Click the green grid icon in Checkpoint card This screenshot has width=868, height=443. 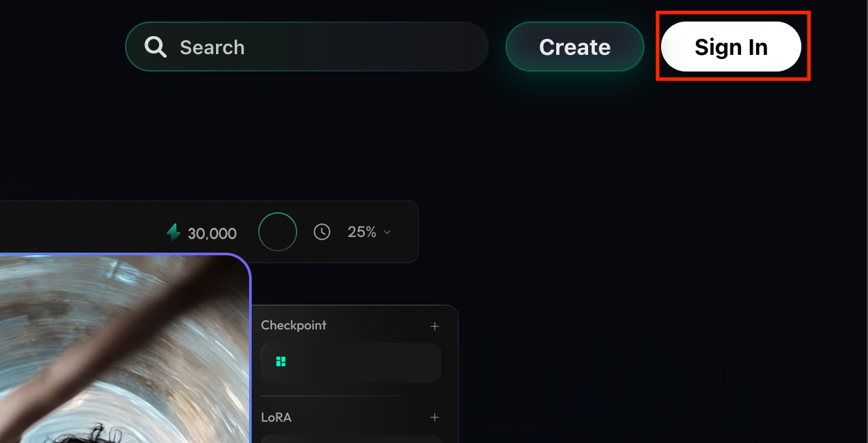click(281, 362)
